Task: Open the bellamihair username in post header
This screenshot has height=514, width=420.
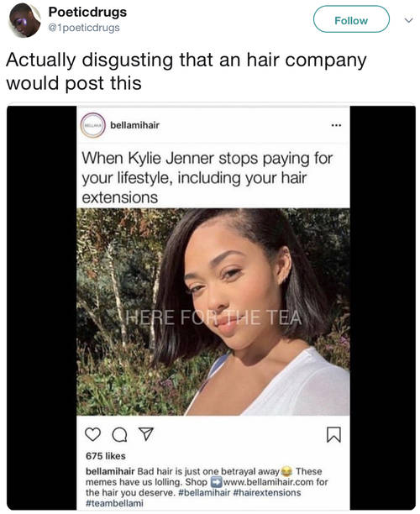Action: [134, 125]
